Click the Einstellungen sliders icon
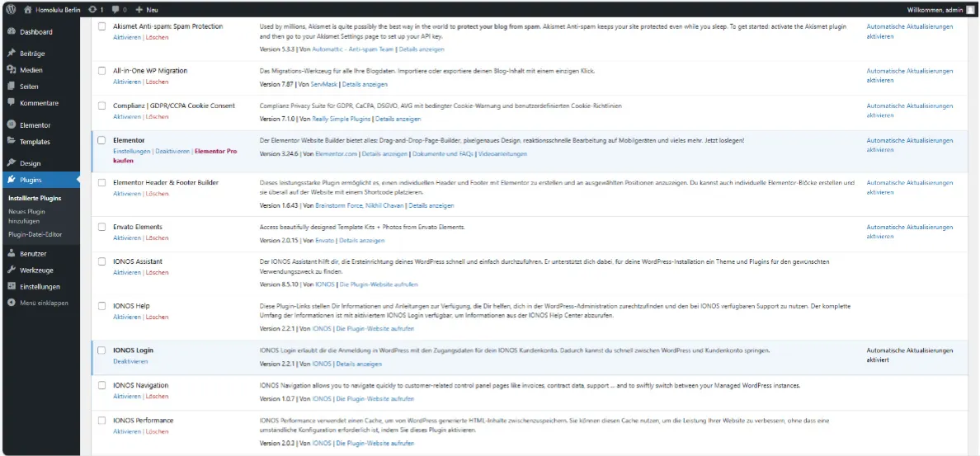 [x=12, y=287]
